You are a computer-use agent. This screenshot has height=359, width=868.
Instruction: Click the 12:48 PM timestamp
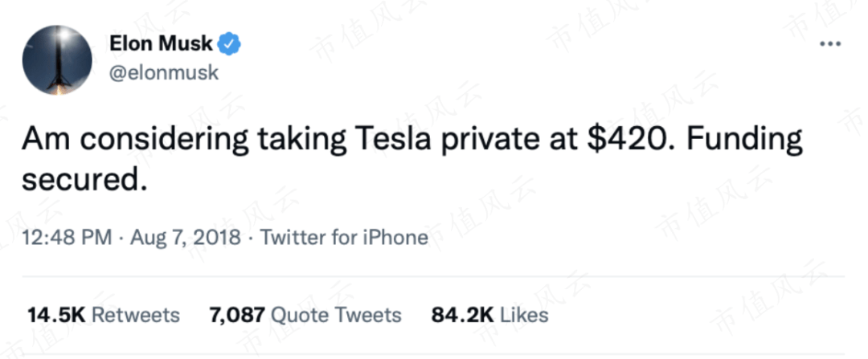66,239
